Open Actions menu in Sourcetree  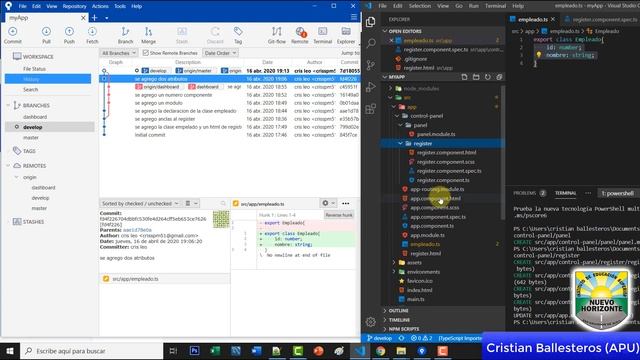100,6
